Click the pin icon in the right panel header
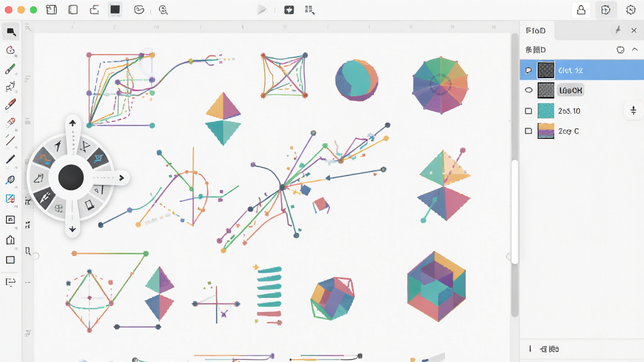The image size is (644, 362). 618,30
